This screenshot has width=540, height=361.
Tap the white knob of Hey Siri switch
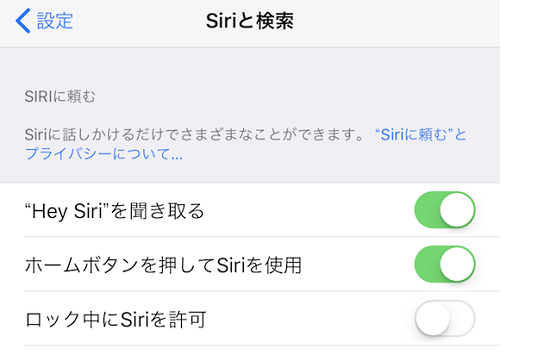click(457, 210)
